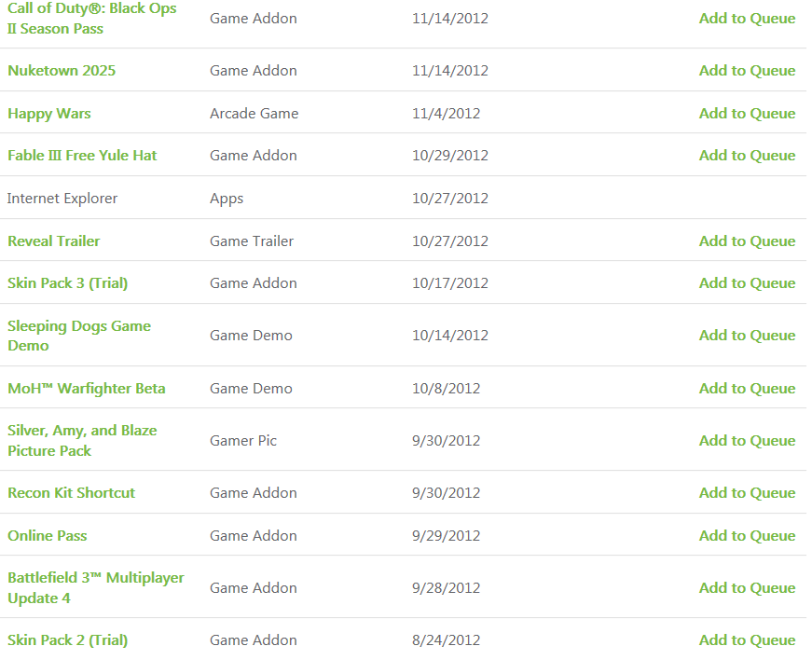Add Skin Pack 3 (Trial) to the queue
This screenshot has height=660, width=812.
click(x=747, y=283)
